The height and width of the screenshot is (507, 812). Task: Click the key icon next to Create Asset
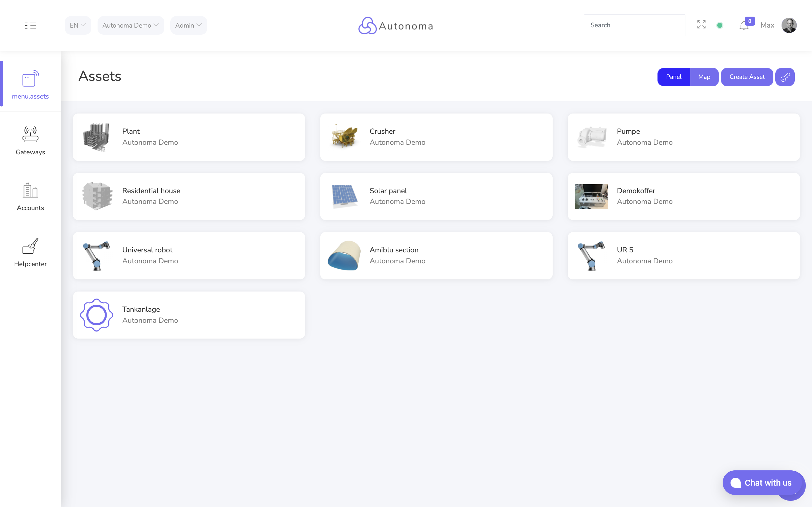tap(785, 77)
